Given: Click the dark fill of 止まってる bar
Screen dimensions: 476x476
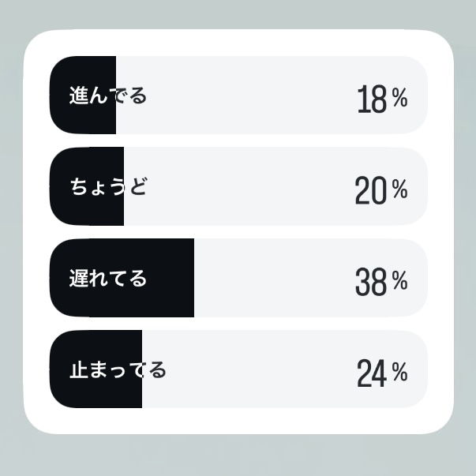Looking at the screenshot, I should click(96, 369).
